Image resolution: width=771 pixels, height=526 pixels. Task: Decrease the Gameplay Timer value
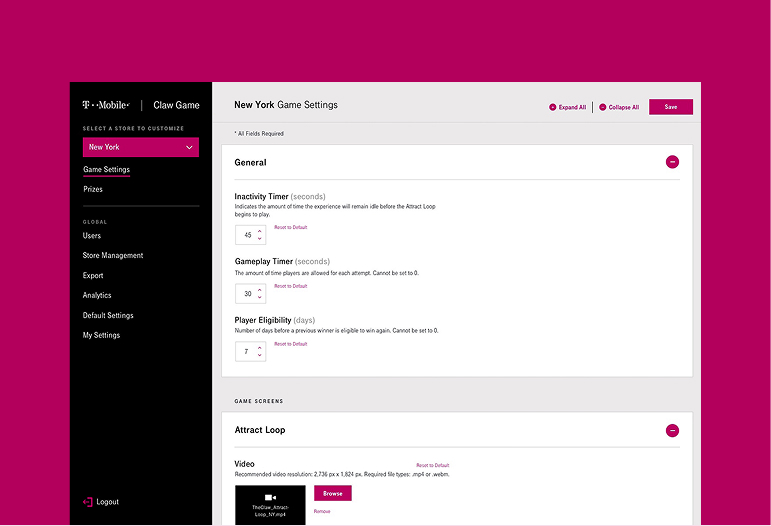260,297
